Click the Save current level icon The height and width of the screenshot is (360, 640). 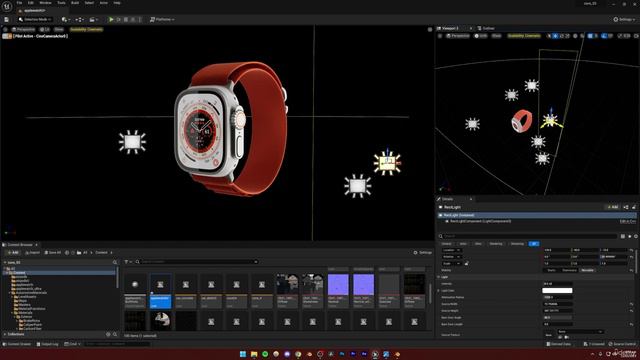tap(7, 19)
